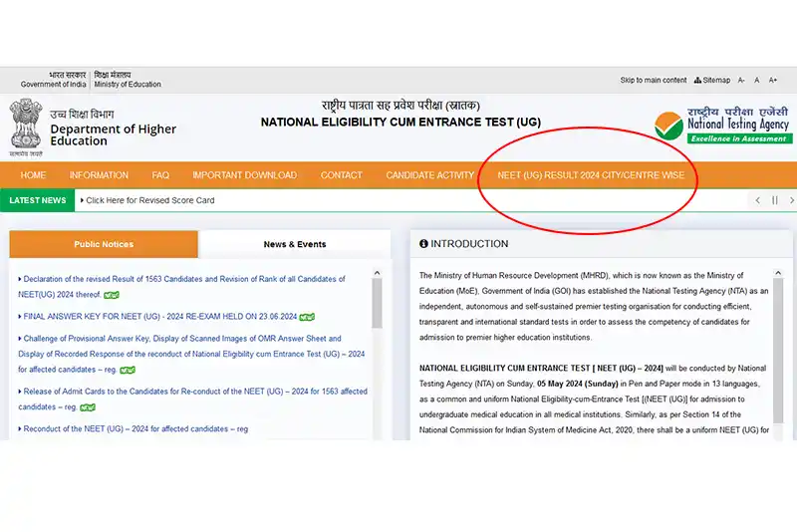Screen dimensions: 797x532
Task: Click the LATEST NEWS label
Action: [37, 200]
